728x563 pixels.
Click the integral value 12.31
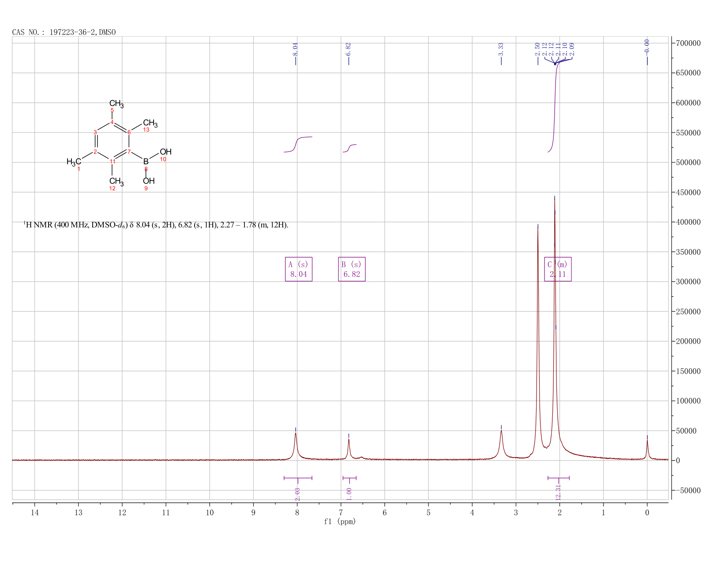coord(558,492)
